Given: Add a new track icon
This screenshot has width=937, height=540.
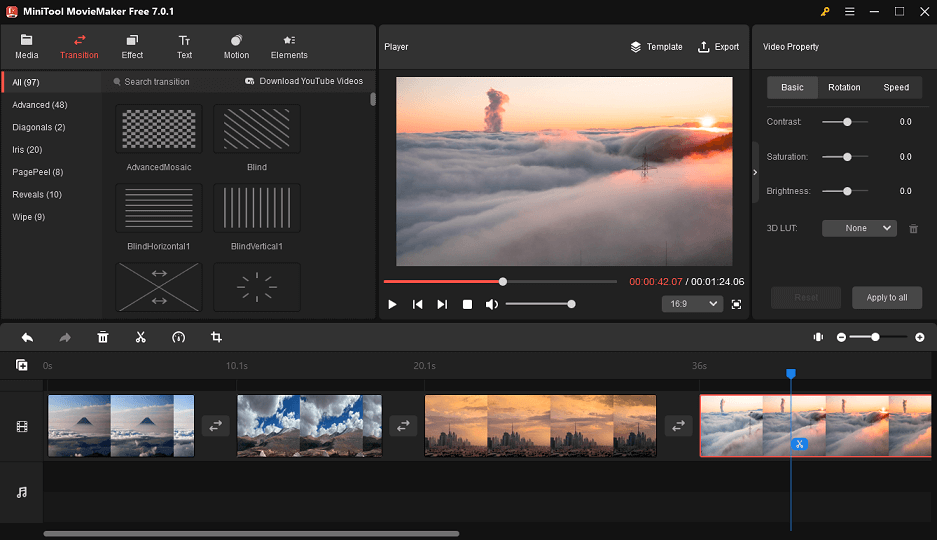Looking at the screenshot, I should click(x=22, y=365).
